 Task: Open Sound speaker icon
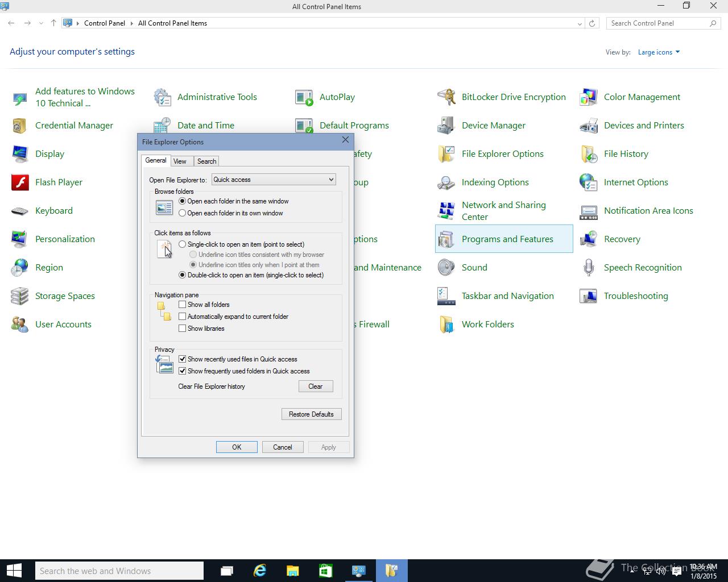click(446, 268)
